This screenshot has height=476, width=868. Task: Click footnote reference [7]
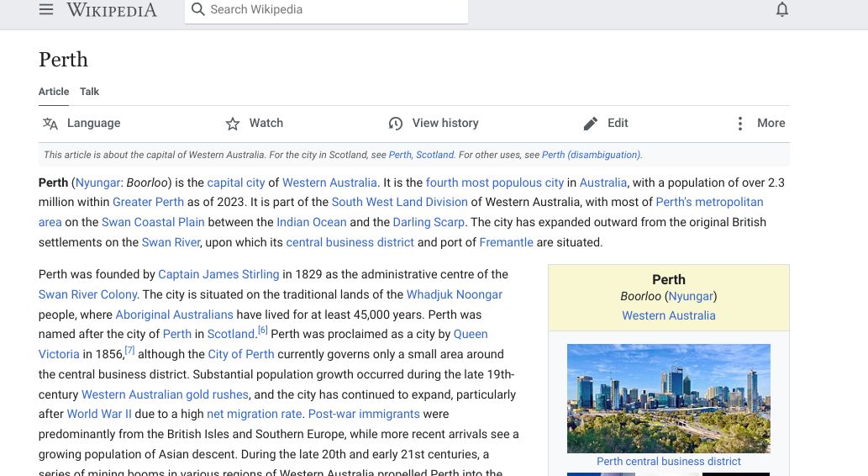coord(129,350)
